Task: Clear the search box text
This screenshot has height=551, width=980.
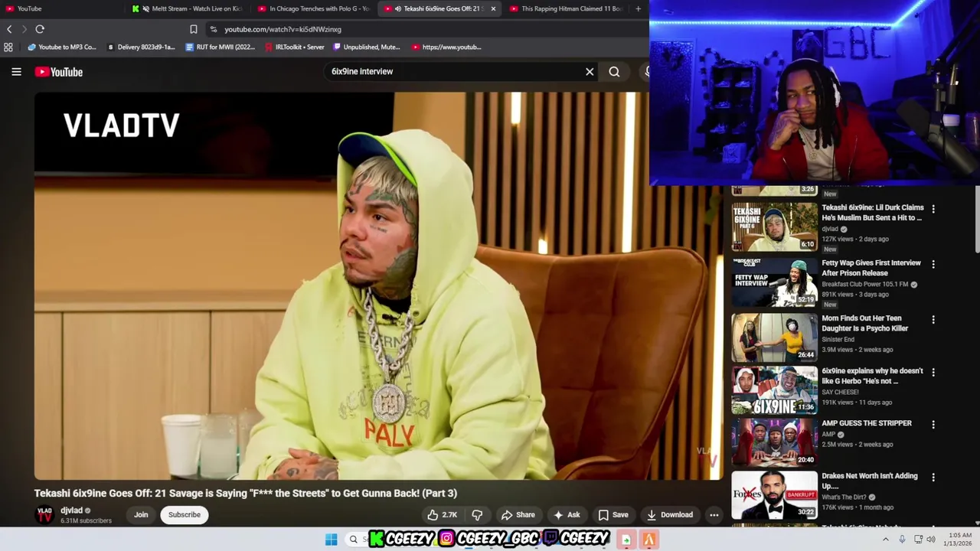Action: tap(590, 71)
